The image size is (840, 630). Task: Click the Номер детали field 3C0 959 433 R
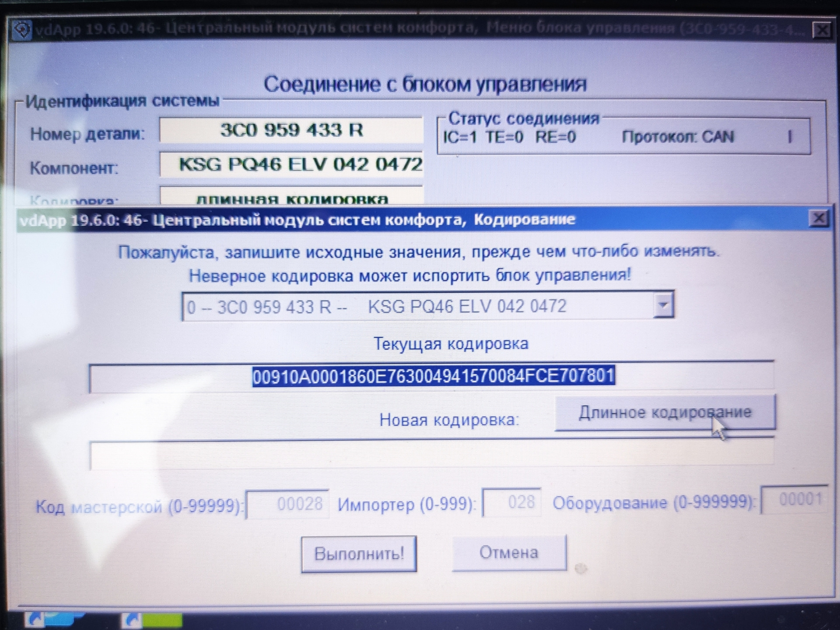click(291, 130)
